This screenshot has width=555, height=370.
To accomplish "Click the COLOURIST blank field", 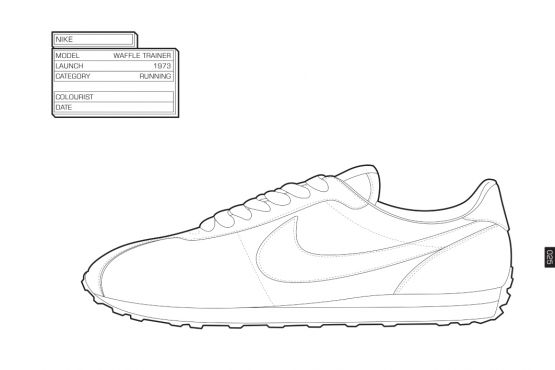I will (x=114, y=97).
